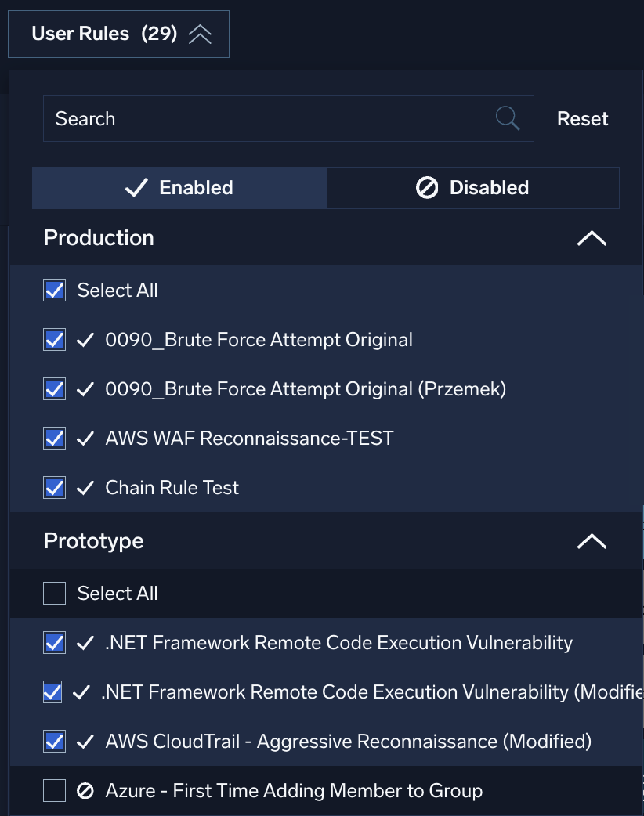The height and width of the screenshot is (816, 644).
Task: Uncheck Select All under Production
Action: click(x=54, y=290)
